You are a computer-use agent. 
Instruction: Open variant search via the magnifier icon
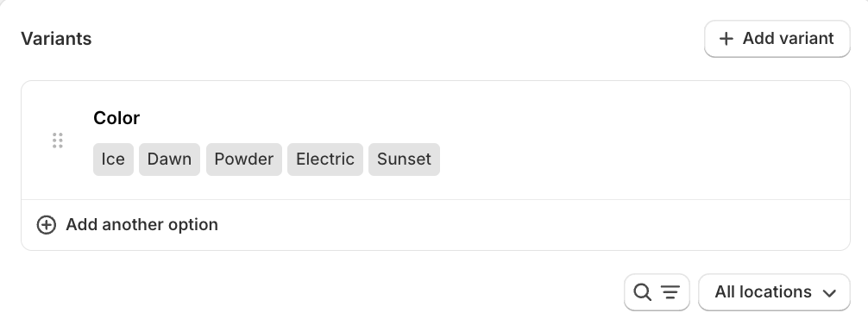pyautogui.click(x=642, y=292)
